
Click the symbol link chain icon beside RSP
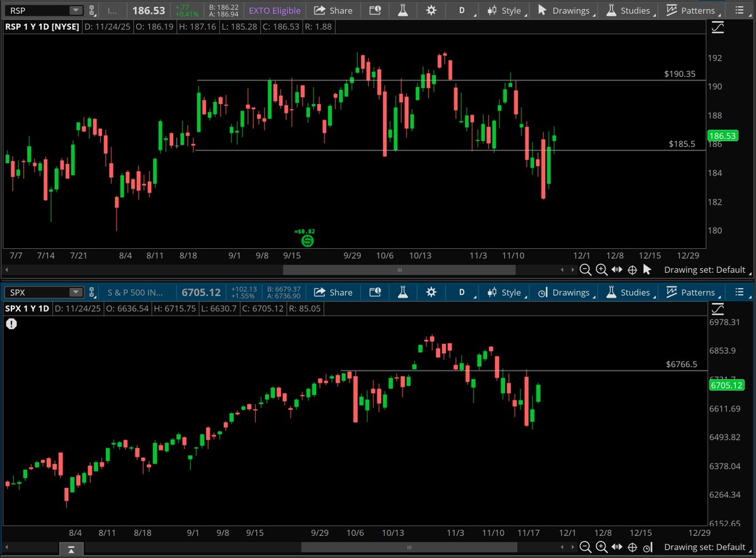(x=91, y=10)
